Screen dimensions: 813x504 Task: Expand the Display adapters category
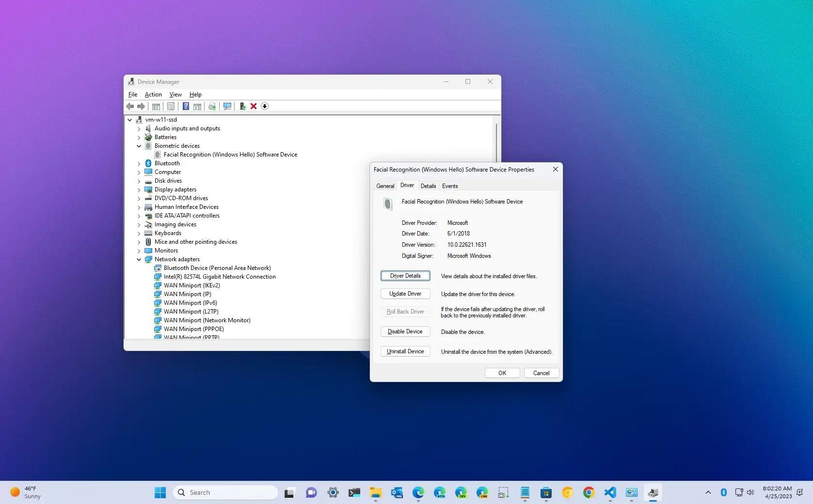[139, 189]
